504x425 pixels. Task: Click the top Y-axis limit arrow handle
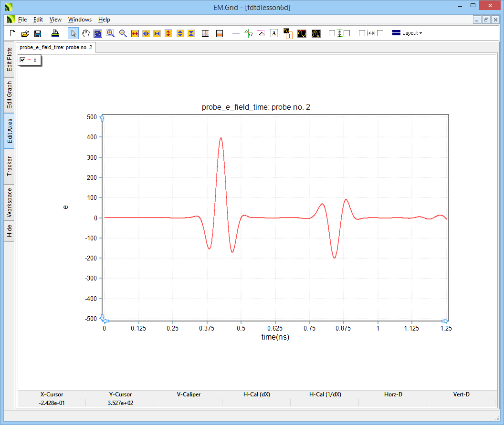[102, 118]
